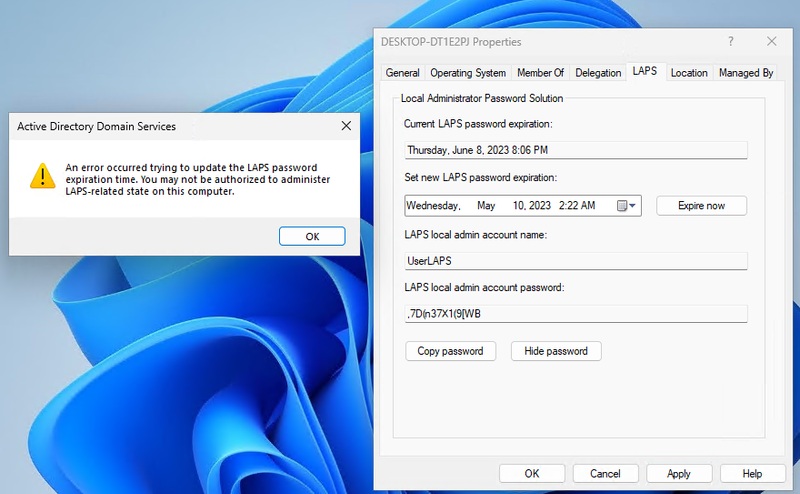Click the current LAPS password expiration field

[576, 150]
